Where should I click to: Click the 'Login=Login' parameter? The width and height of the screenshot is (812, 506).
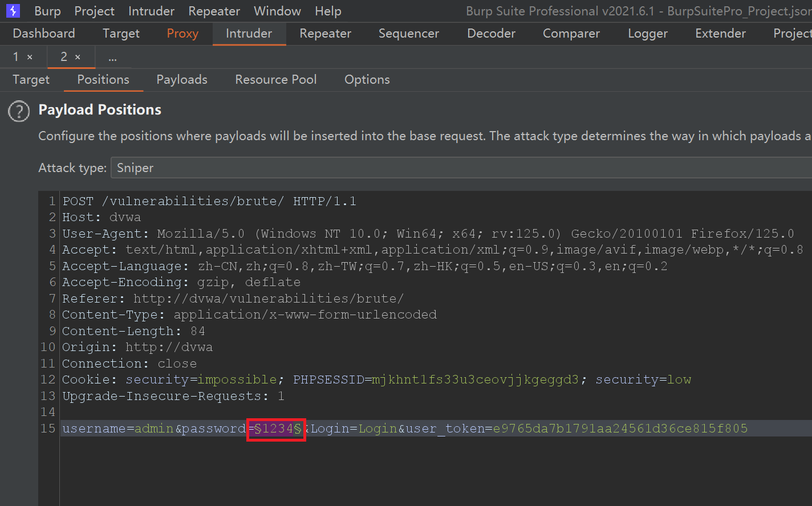[x=354, y=429]
